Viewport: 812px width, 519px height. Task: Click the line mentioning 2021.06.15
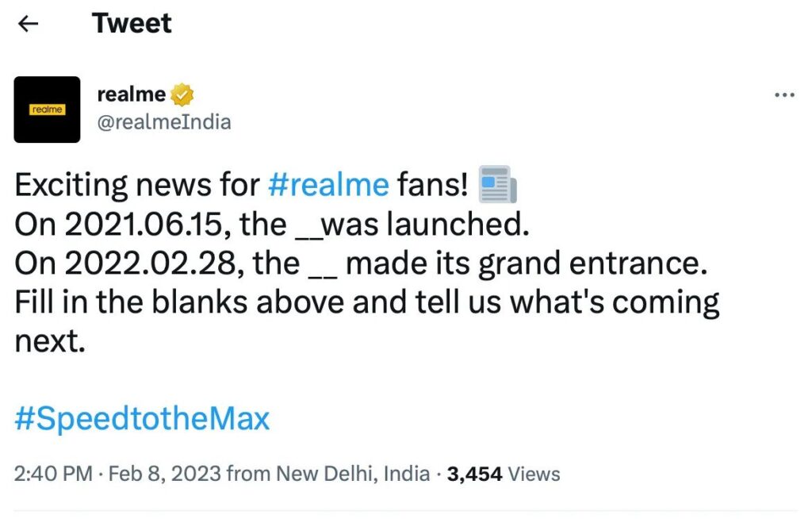click(x=271, y=225)
